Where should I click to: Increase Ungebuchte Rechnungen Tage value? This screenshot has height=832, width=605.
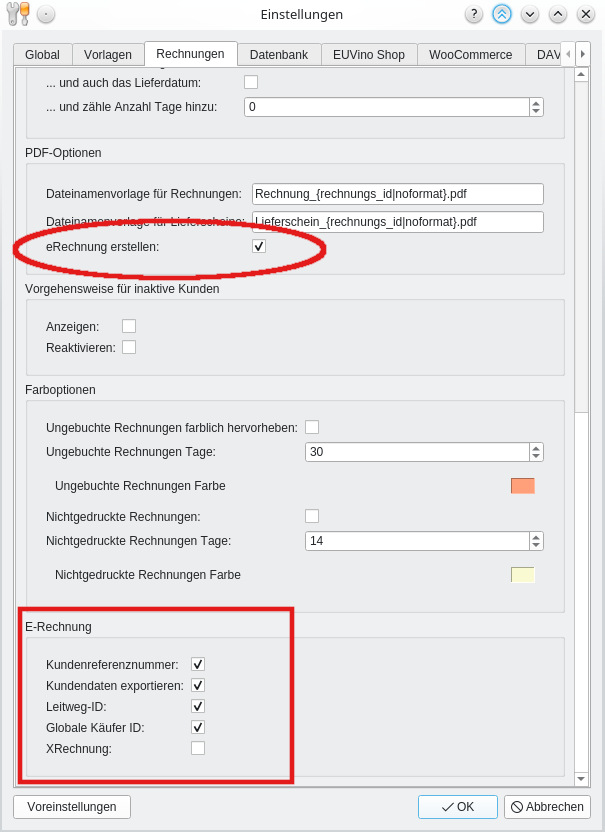pos(536,447)
